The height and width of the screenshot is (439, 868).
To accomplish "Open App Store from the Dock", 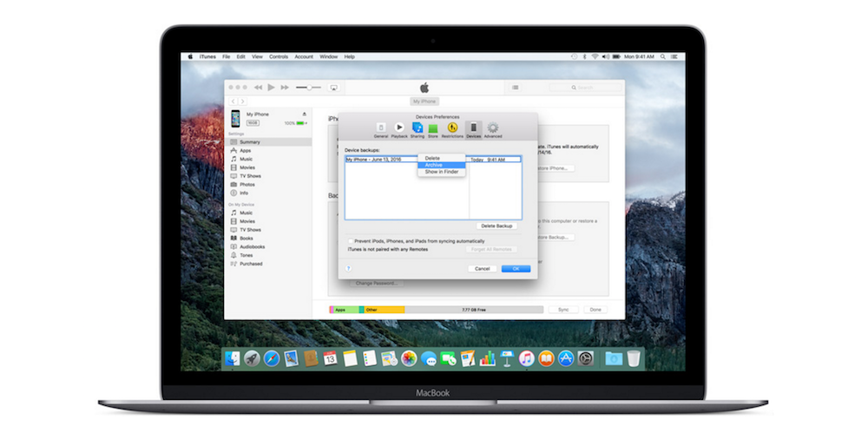I will pos(565,358).
